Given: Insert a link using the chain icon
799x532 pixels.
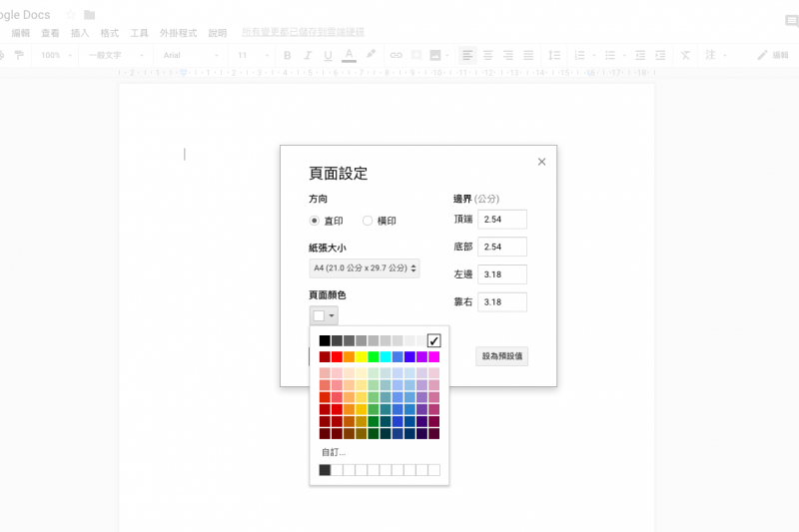Looking at the screenshot, I should pos(396,55).
